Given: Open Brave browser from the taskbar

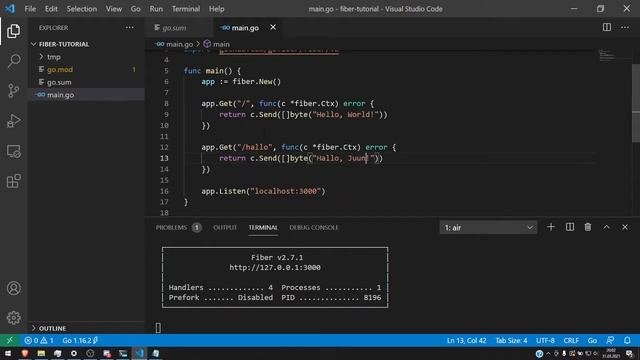Looking at the screenshot, I should (x=25, y=353).
